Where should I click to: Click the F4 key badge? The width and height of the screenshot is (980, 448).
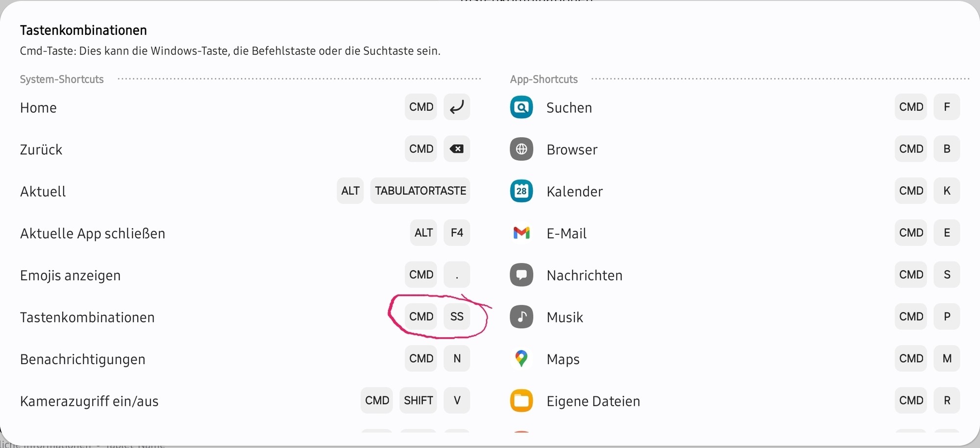click(457, 233)
